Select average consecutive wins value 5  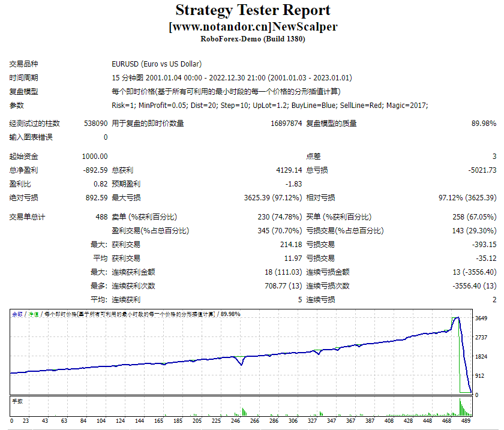point(300,300)
